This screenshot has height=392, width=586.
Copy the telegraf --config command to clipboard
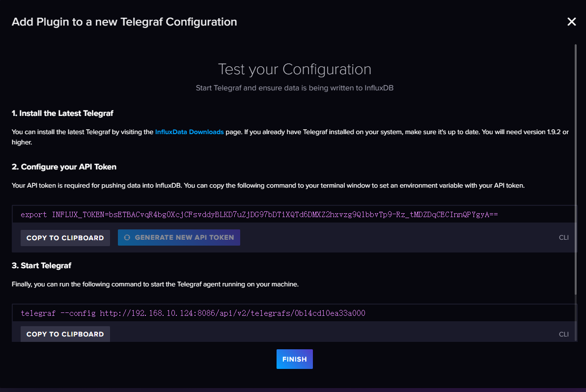(x=65, y=334)
